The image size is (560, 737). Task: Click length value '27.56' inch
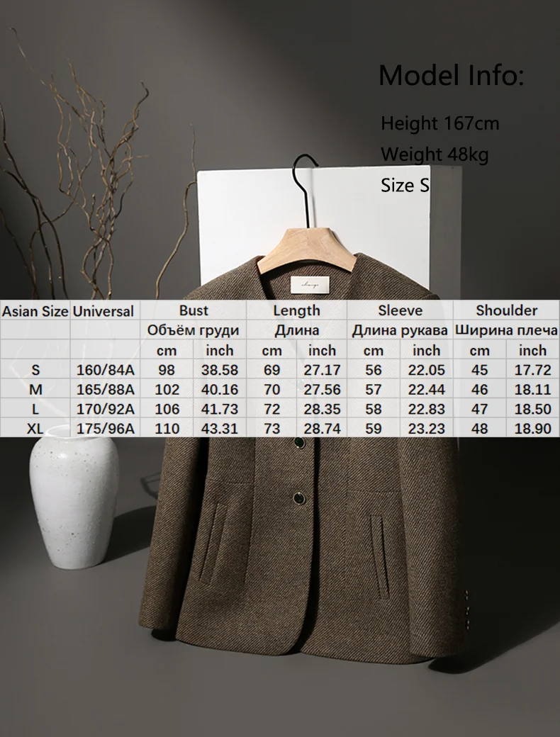pos(322,390)
